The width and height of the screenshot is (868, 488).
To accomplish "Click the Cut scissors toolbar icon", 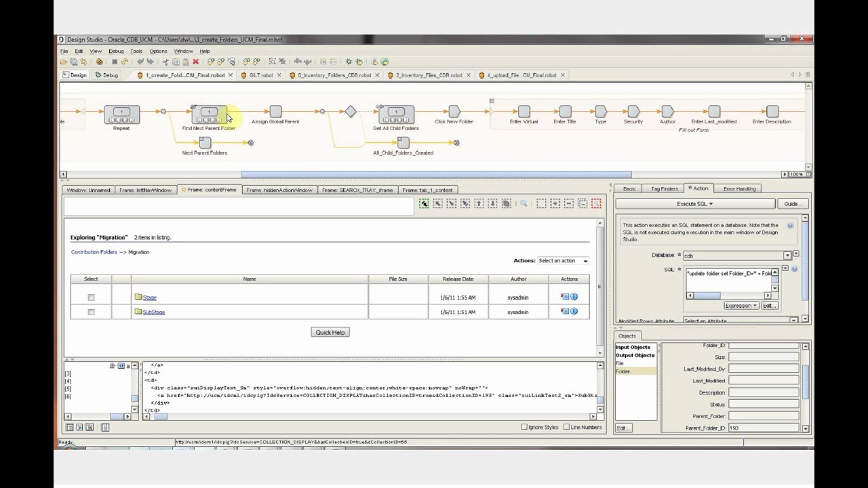I will pyautogui.click(x=165, y=62).
